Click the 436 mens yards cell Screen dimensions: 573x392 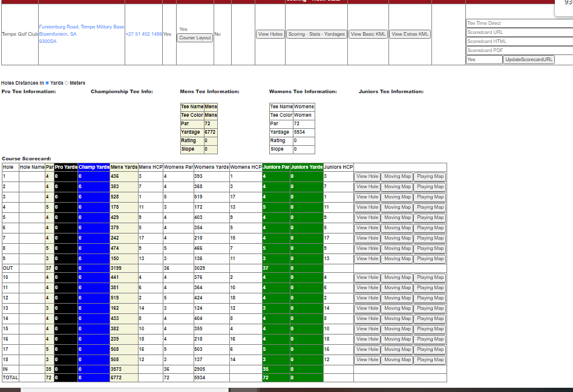coord(124,177)
